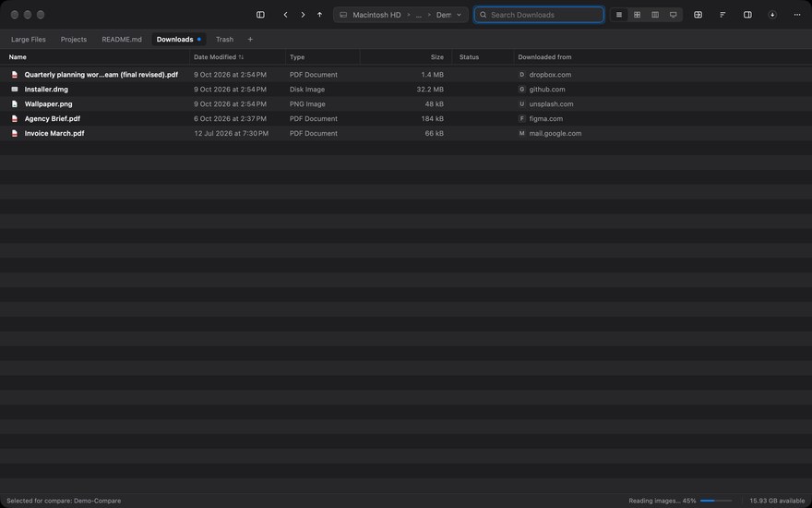
Task: Switch to the Large Files tab
Action: click(x=29, y=40)
